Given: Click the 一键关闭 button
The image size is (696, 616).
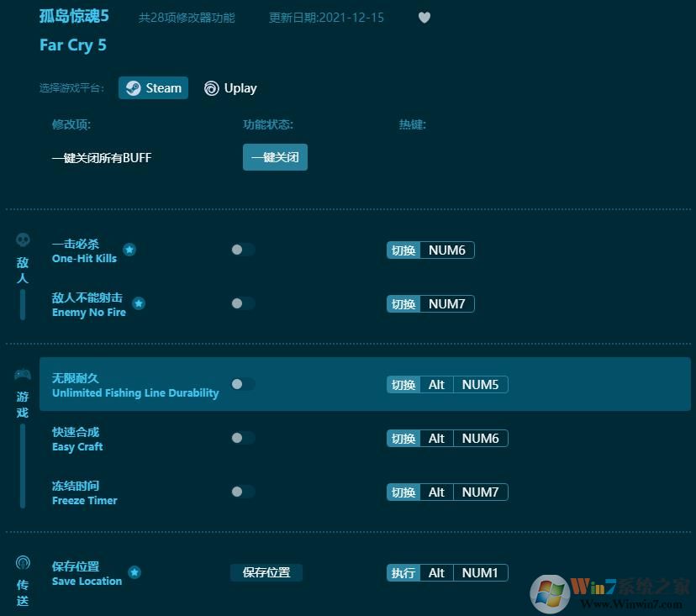Looking at the screenshot, I should (x=275, y=157).
